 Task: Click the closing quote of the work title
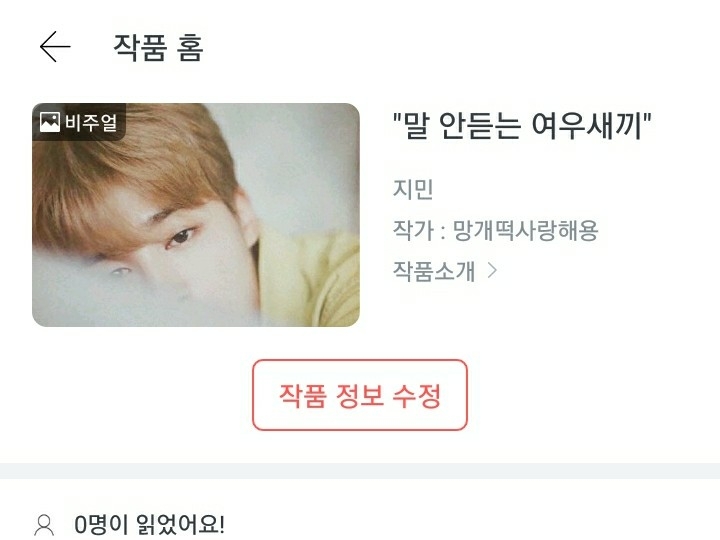pos(647,117)
